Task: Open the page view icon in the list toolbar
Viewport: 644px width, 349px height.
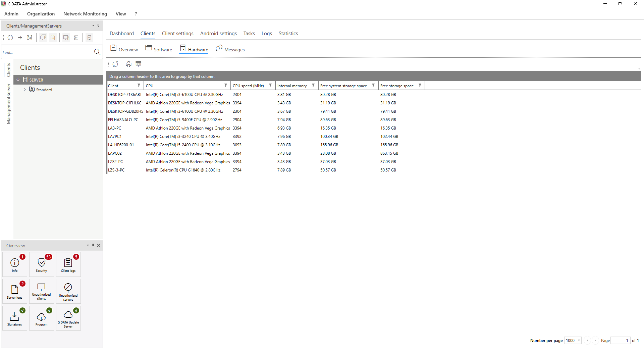Action: (138, 64)
